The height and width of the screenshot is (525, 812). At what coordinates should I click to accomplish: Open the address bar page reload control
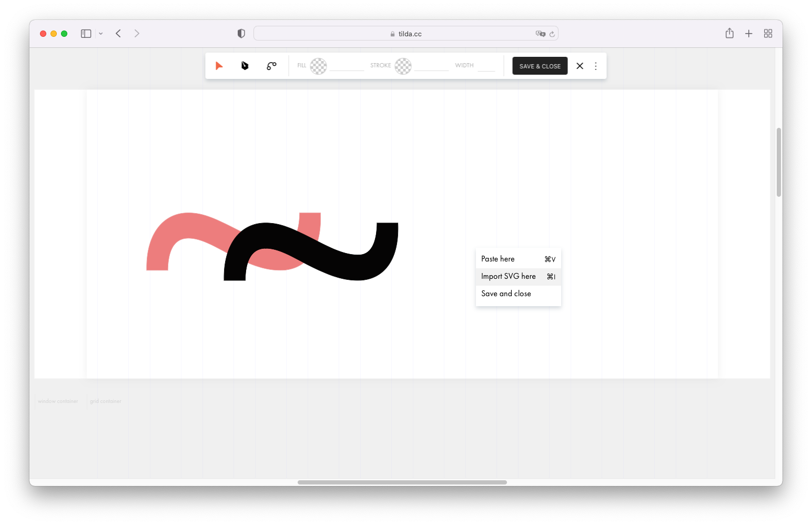pos(552,33)
